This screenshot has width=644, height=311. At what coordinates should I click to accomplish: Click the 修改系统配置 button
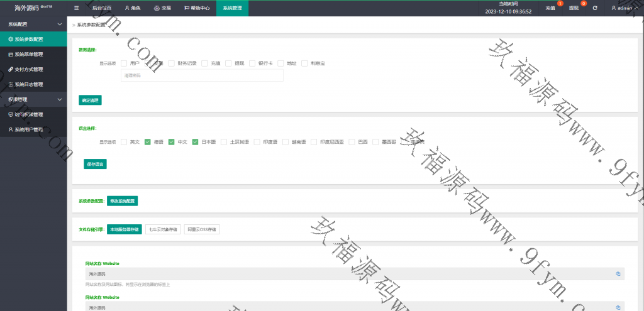pyautogui.click(x=122, y=201)
